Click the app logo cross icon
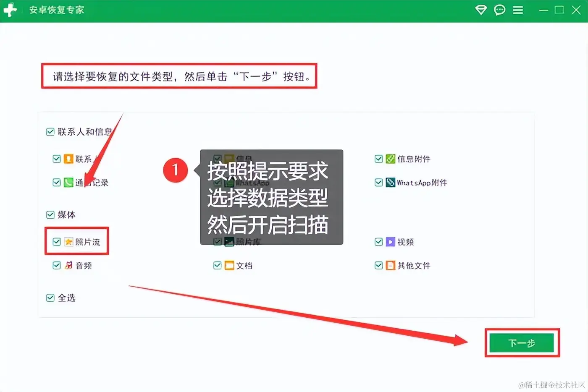Image resolution: width=588 pixels, height=392 pixels. [x=10, y=10]
